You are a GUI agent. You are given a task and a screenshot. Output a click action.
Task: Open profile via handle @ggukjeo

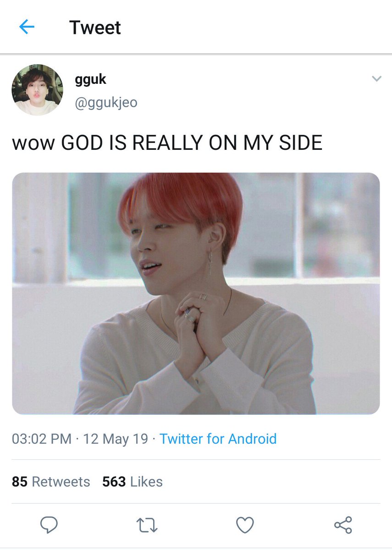pos(106,102)
